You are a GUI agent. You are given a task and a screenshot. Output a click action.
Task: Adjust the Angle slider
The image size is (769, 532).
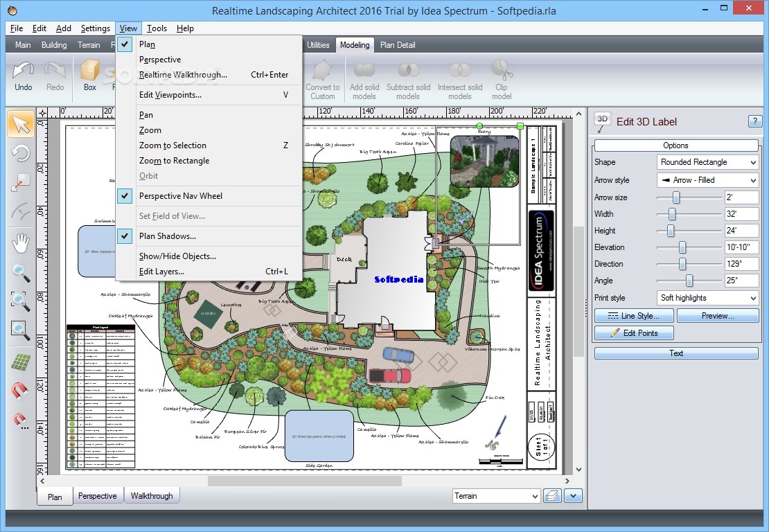click(689, 281)
